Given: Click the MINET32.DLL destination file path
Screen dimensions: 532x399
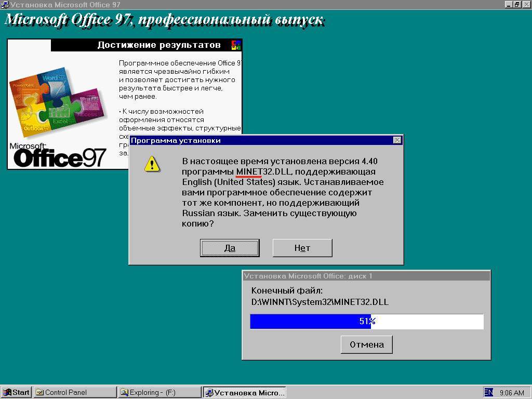Looking at the screenshot, I should click(320, 302).
